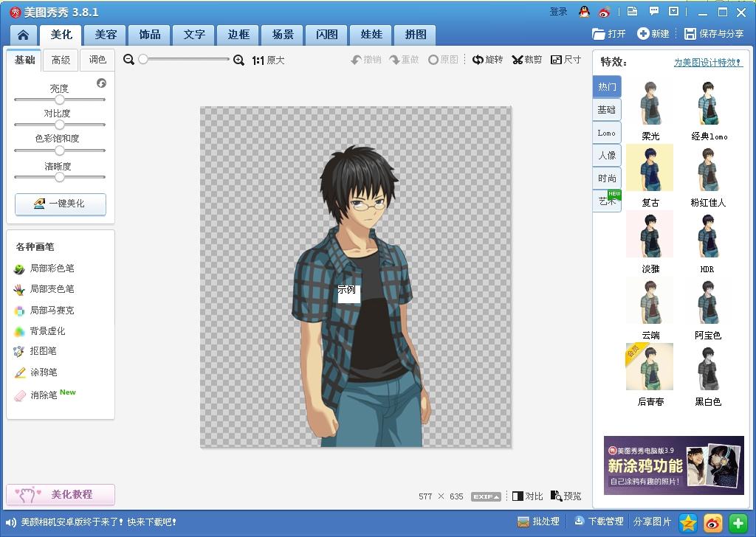Click the zoom in magnifier icon
The height and width of the screenshot is (537, 756).
(238, 60)
